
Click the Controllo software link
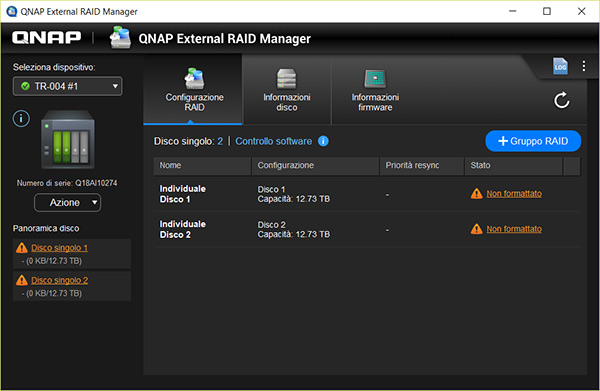[x=273, y=141]
